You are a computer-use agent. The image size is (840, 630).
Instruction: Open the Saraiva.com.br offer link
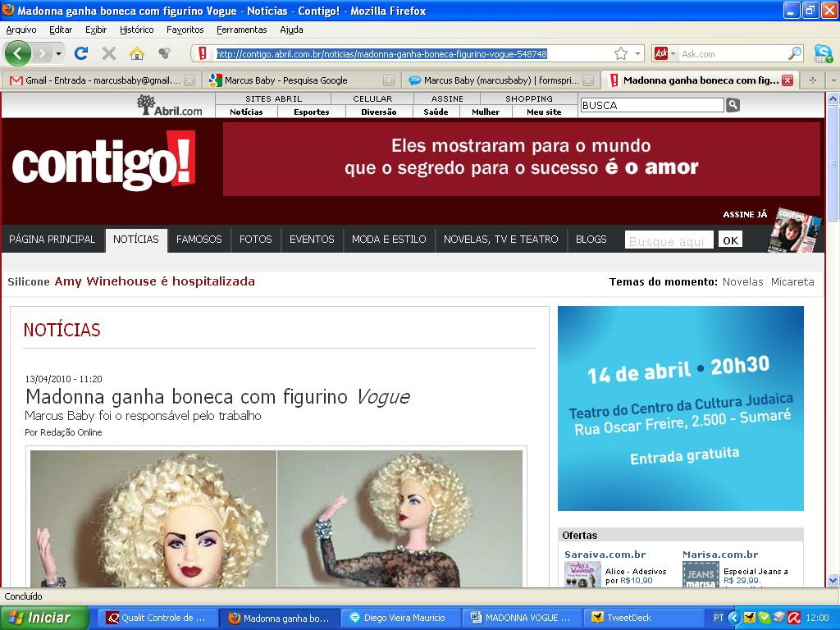pyautogui.click(x=605, y=555)
